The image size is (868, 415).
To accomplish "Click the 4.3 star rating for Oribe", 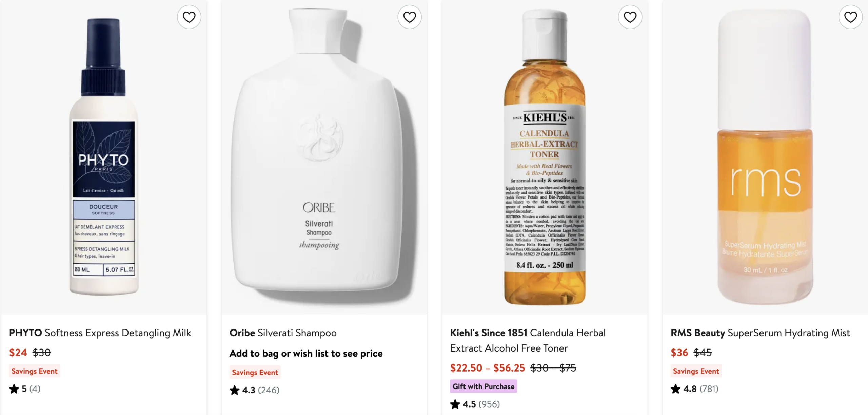I will pyautogui.click(x=254, y=390).
